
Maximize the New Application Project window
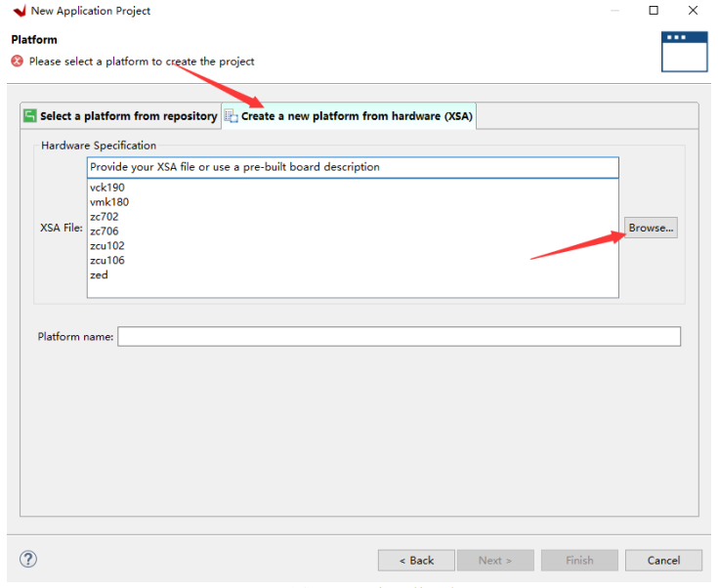pos(654,10)
